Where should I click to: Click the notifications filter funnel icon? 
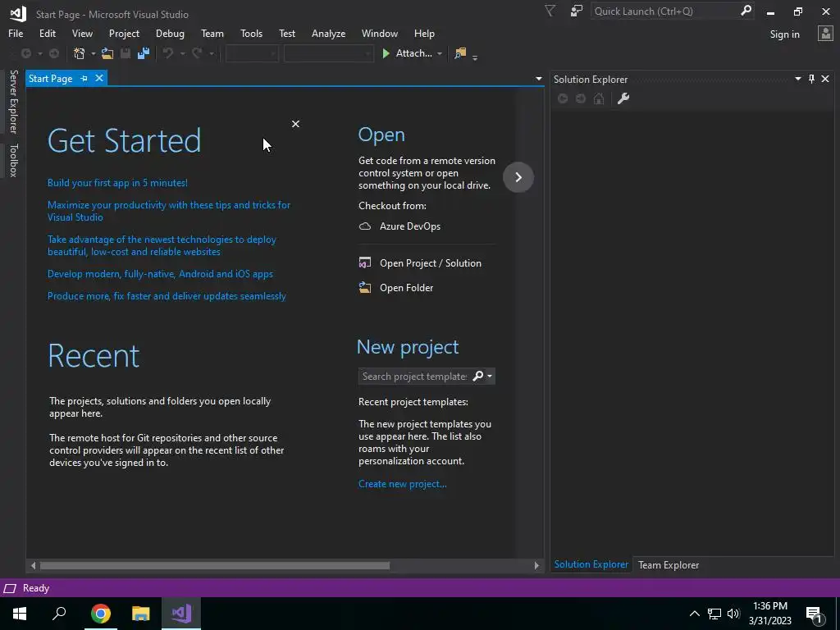click(550, 11)
